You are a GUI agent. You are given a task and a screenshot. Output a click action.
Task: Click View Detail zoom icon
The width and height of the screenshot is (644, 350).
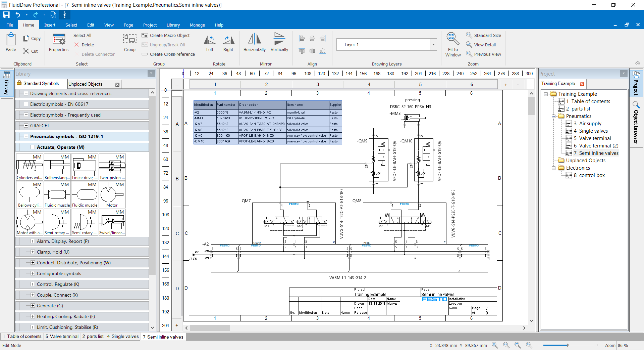(x=469, y=44)
